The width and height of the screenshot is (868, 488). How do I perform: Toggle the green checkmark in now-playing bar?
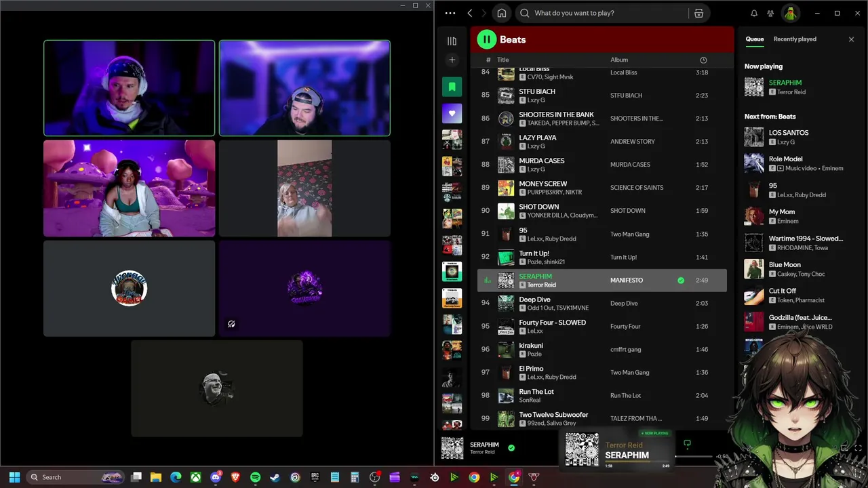tap(511, 447)
